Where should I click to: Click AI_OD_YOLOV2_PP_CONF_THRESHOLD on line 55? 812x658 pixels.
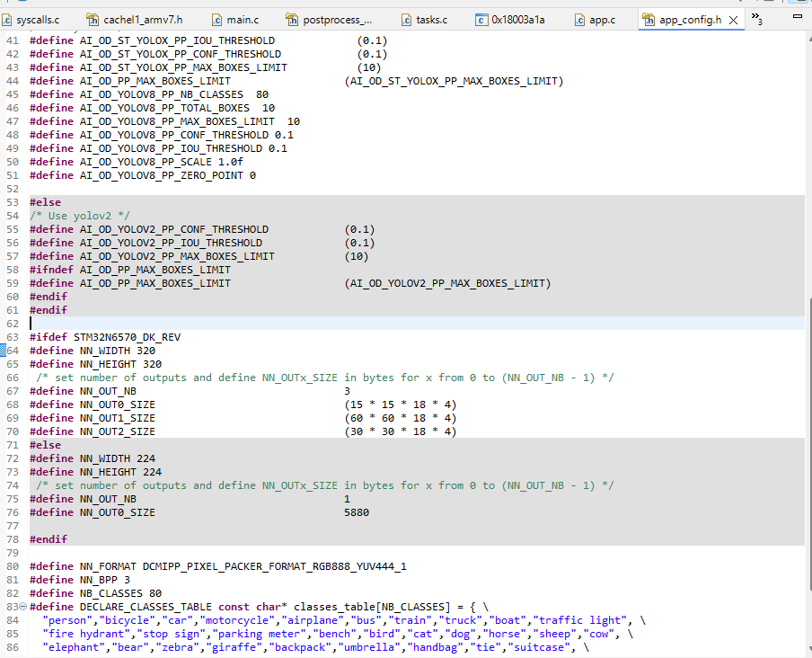tap(174, 229)
